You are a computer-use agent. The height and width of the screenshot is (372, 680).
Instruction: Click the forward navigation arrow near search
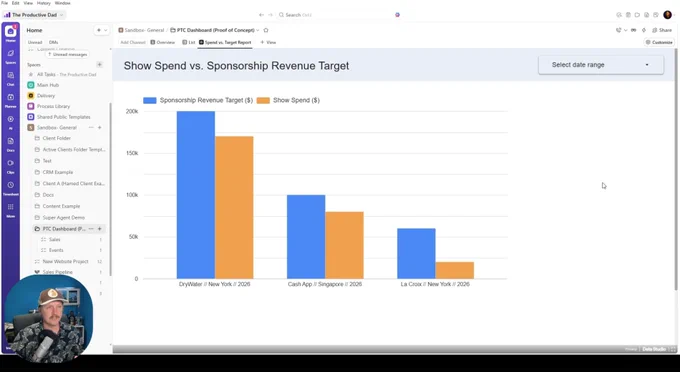(270, 15)
